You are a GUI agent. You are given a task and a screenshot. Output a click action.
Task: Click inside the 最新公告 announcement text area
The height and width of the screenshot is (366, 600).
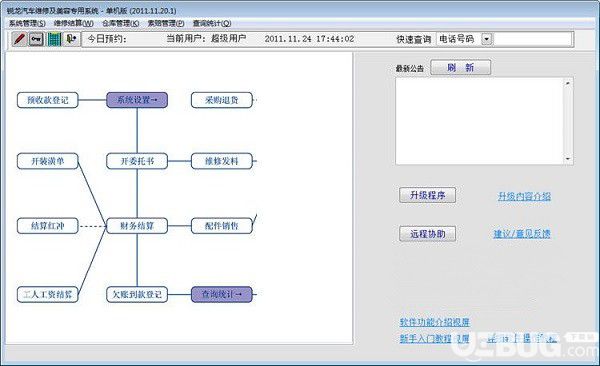(479, 121)
